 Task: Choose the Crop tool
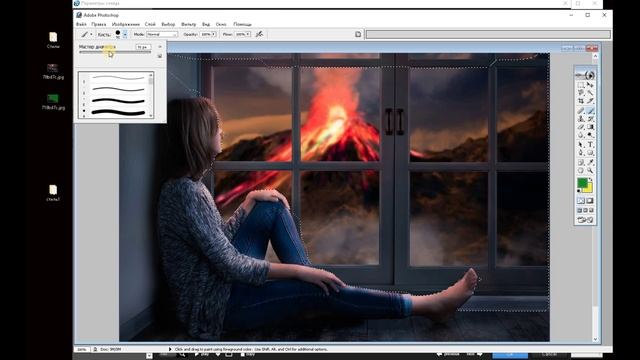581,100
